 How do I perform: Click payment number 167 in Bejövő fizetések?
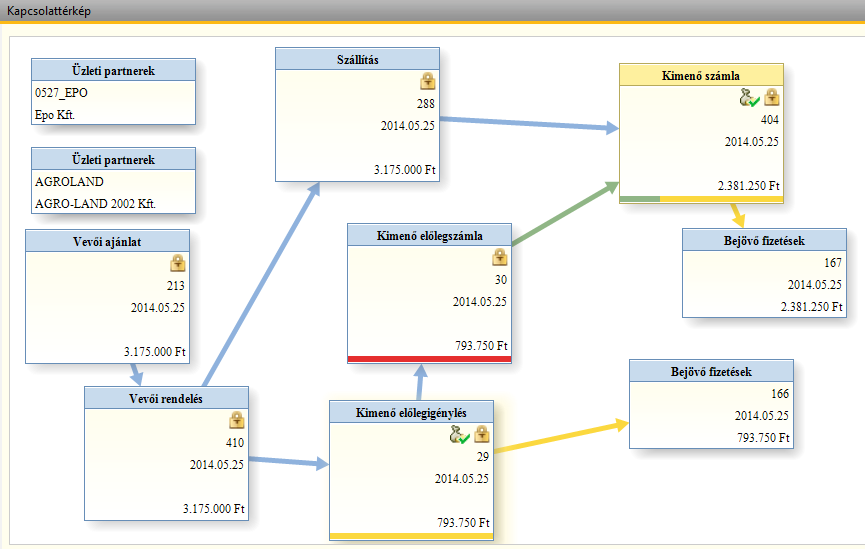pos(833,263)
